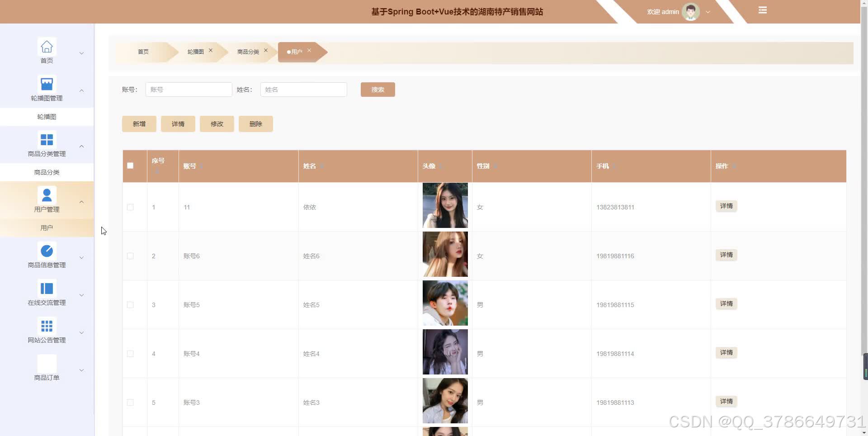Viewport: 868px width, 436px height.
Task: Click the avatar photo of 姓名4
Action: coord(445,352)
